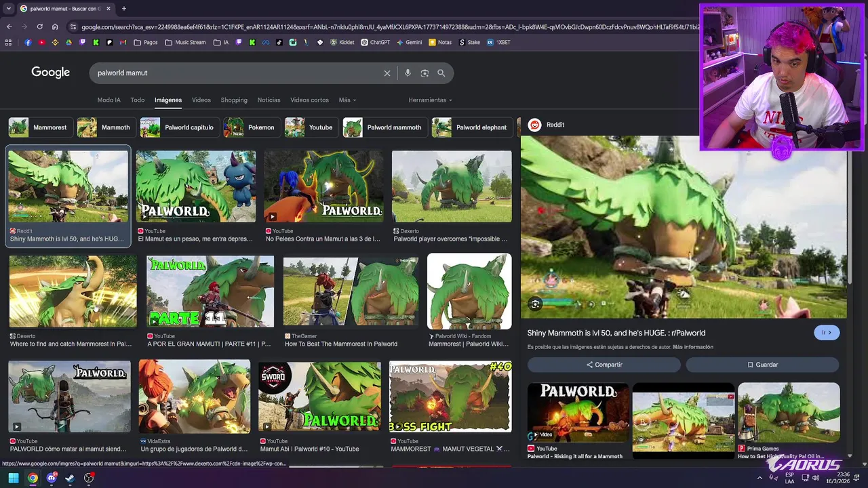Open the Gemini bookmark
This screenshot has width=868, height=488.
pyautogui.click(x=409, y=42)
